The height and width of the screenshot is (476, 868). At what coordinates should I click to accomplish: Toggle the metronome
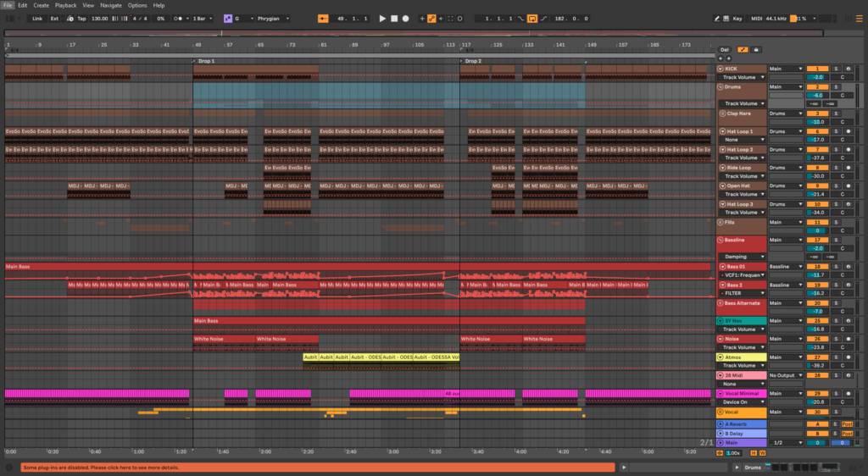point(180,18)
